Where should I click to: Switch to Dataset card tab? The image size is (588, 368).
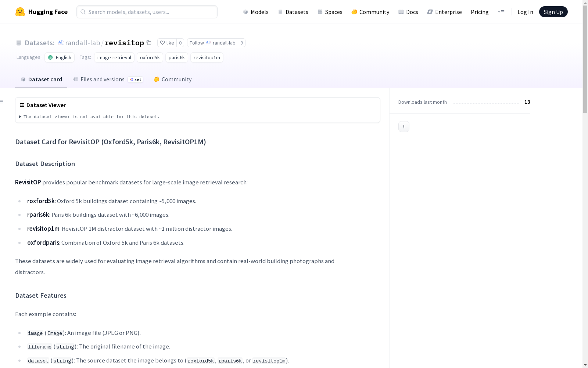coord(41,79)
